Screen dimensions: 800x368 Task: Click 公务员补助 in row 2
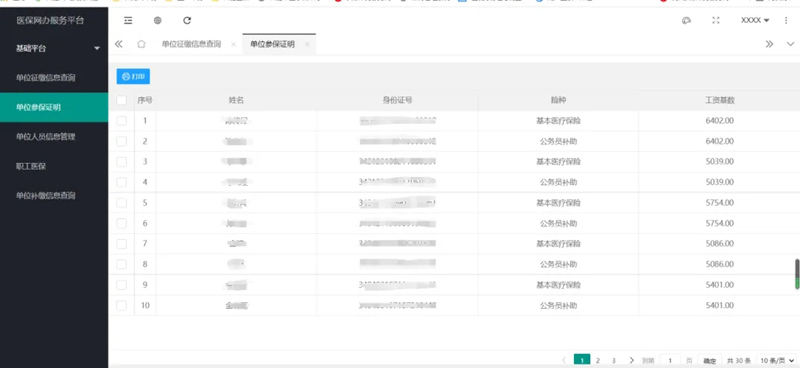[559, 141]
